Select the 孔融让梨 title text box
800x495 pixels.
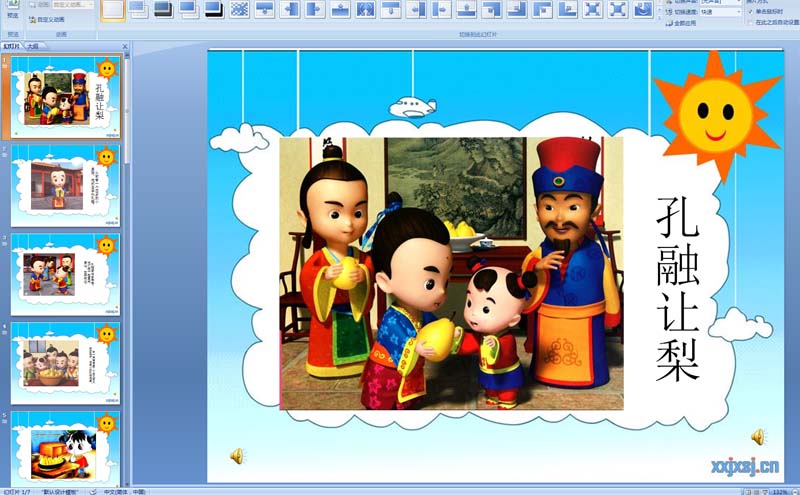tap(678, 288)
